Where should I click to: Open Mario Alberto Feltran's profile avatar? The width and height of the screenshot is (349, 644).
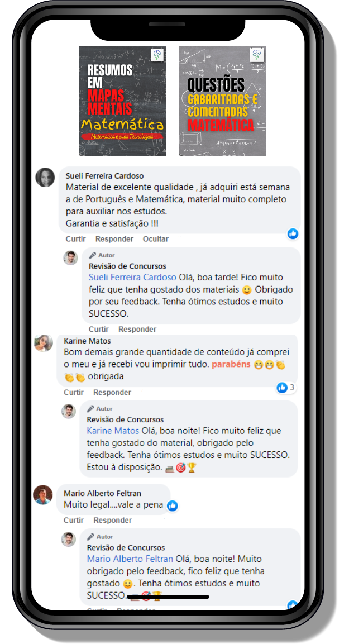click(x=42, y=494)
